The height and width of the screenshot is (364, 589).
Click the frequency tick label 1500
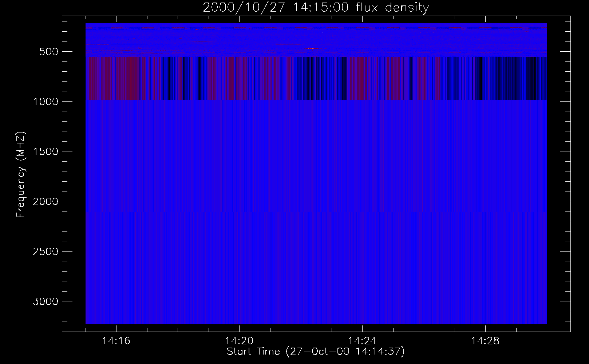(x=46, y=151)
